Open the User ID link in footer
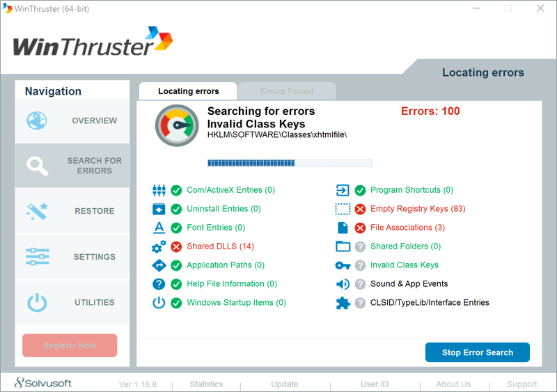 point(375,384)
